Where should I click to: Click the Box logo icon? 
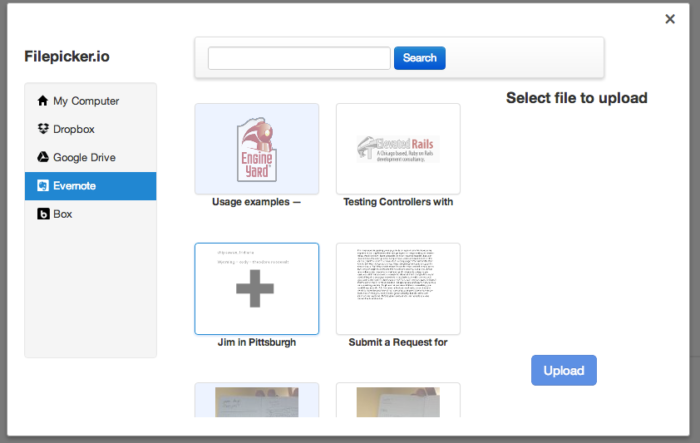point(42,214)
